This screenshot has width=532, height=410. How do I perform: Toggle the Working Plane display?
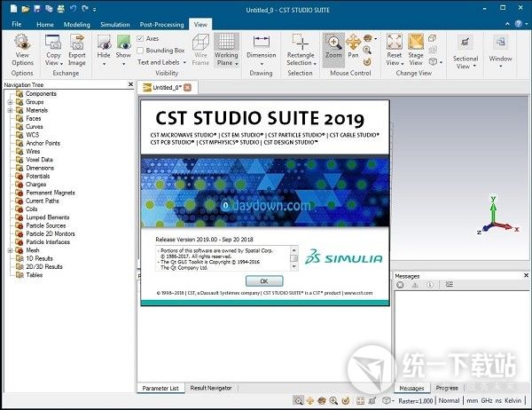coord(226,50)
